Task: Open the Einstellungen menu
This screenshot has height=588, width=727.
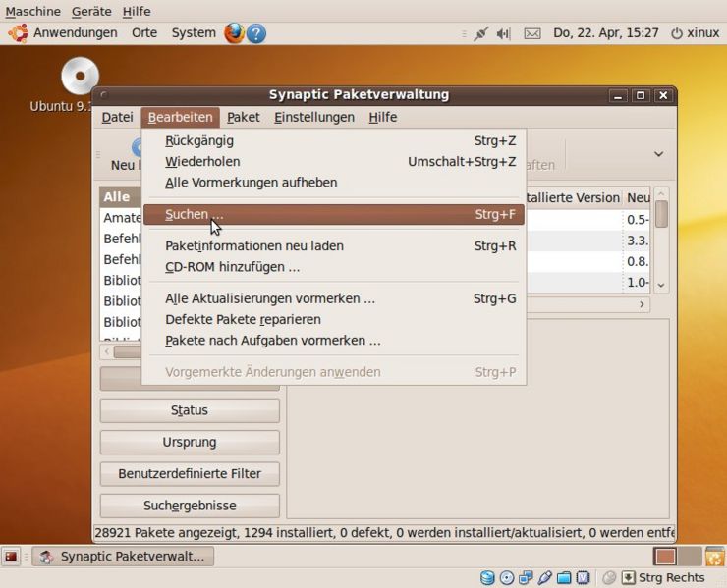Action: [314, 117]
